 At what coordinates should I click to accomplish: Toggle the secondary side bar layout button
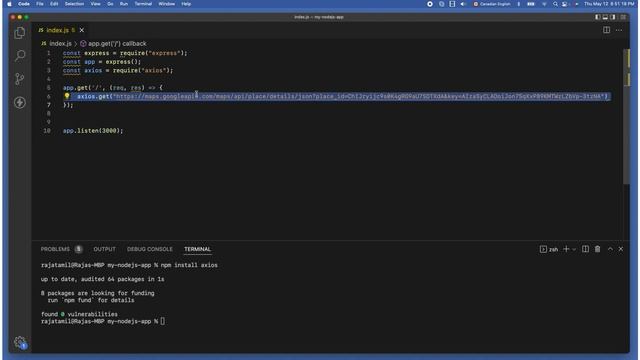coord(613,17)
